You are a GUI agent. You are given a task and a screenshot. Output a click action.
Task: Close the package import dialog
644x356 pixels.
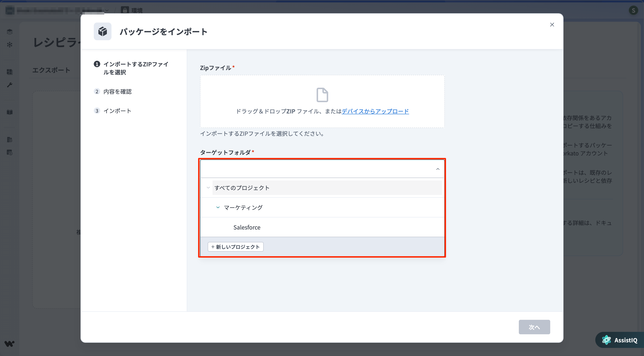552,25
